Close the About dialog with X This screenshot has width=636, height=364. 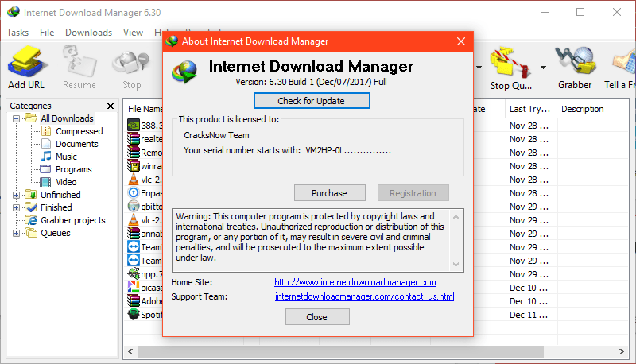tap(461, 41)
